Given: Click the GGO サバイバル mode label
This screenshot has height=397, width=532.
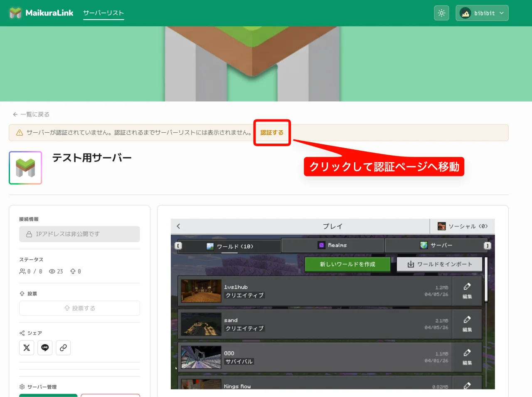Looking at the screenshot, I should [x=239, y=362].
